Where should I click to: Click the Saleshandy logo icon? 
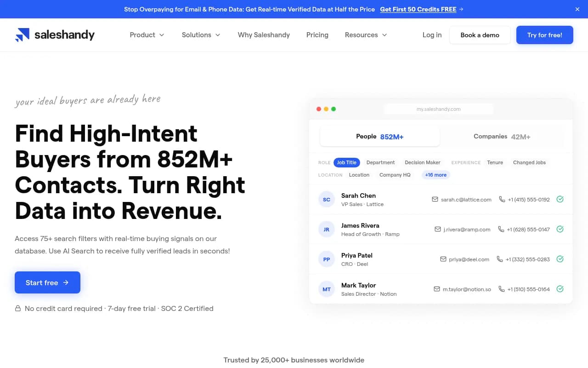click(22, 35)
